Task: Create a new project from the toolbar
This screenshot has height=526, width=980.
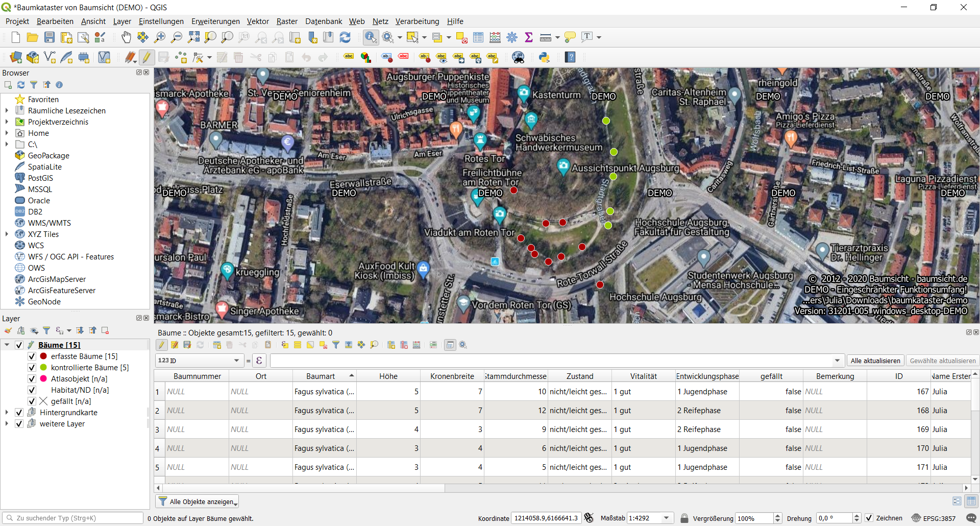Action: click(16, 37)
